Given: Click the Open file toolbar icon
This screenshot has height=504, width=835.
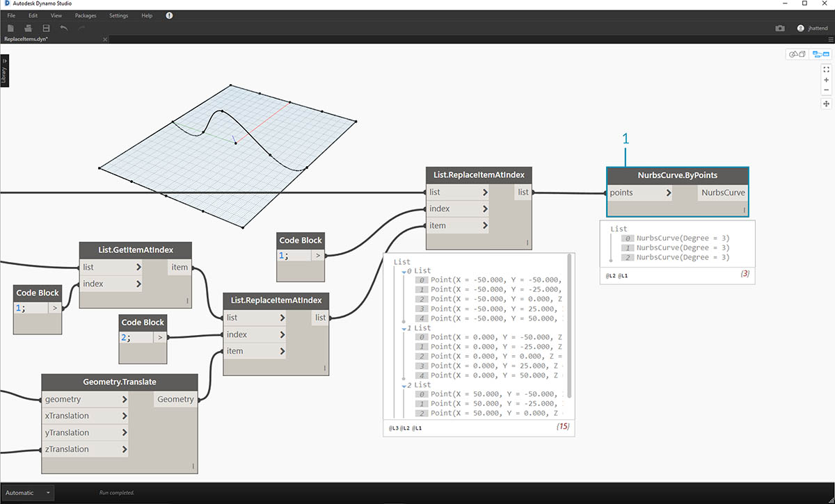Looking at the screenshot, I should click(29, 28).
